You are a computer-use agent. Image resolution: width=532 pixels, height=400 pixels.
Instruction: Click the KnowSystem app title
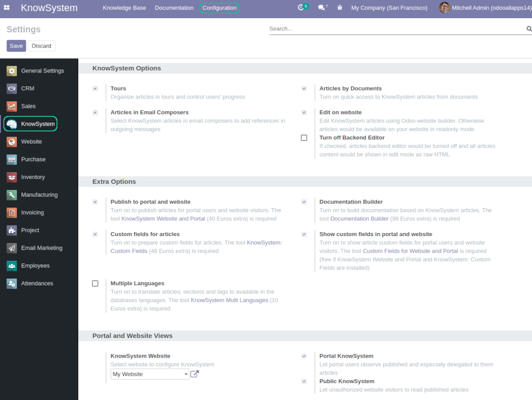(x=49, y=8)
